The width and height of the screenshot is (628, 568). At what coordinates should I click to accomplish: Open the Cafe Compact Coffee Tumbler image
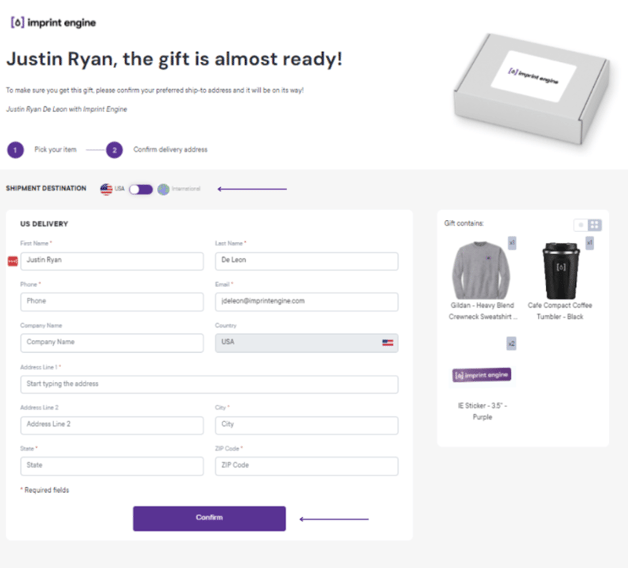point(560,268)
